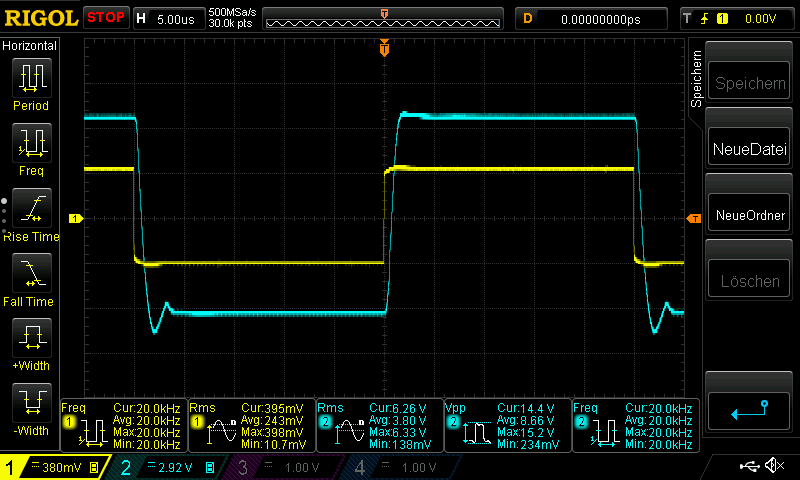This screenshot has height=480, width=800.
Task: Click the Horizontal menu title
Action: tap(29, 46)
